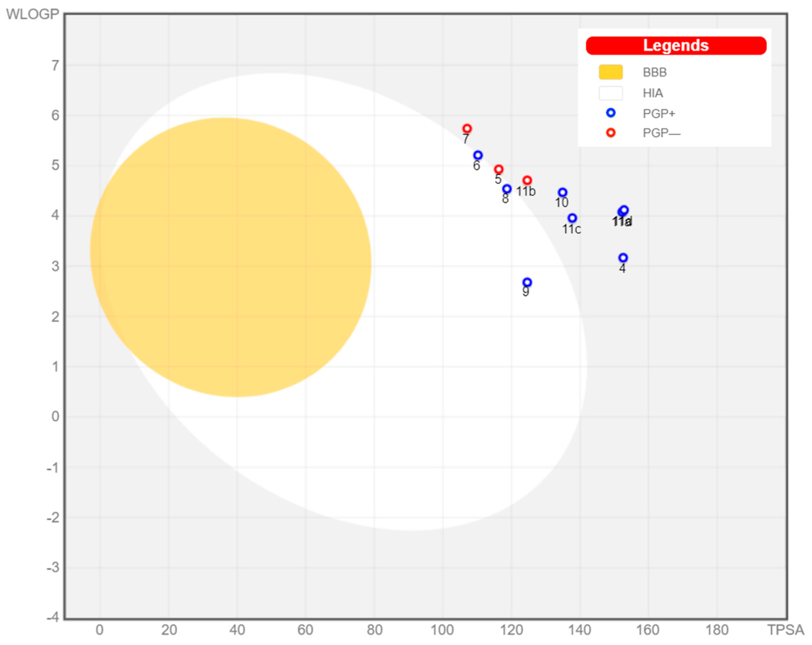Click blue marker labeled 10
This screenshot has width=812, height=645.
click(562, 192)
